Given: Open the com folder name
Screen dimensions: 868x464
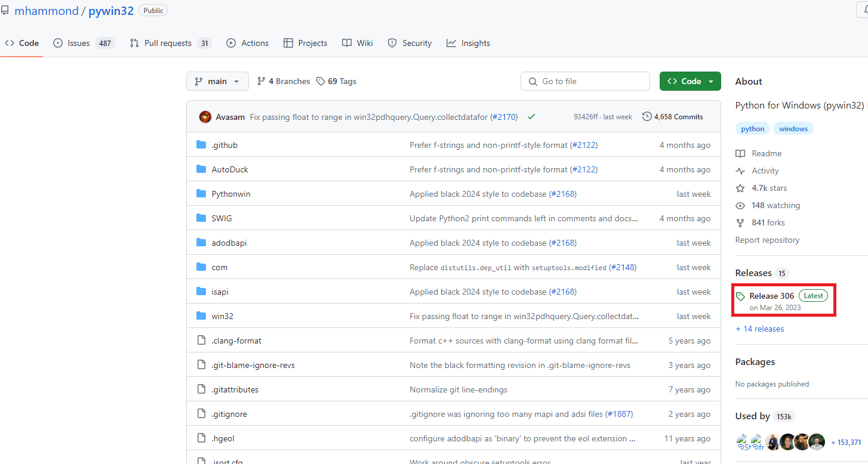Looking at the screenshot, I should point(220,267).
